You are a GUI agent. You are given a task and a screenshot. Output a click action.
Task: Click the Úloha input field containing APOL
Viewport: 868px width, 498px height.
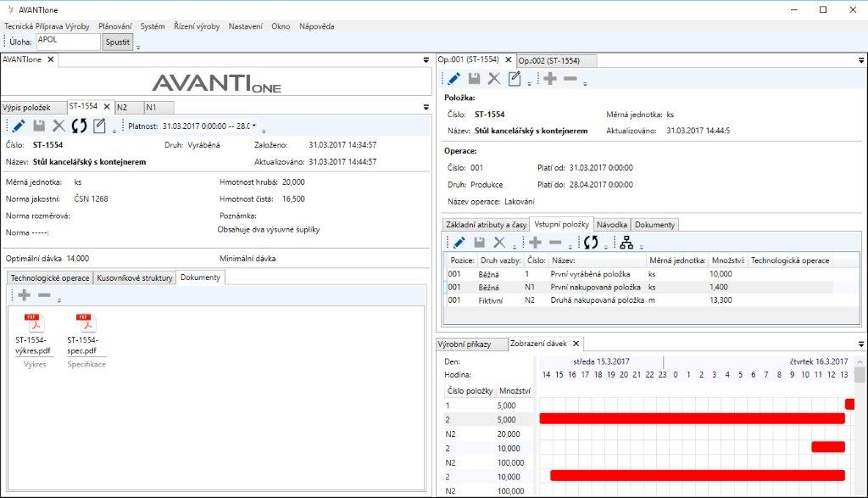point(68,42)
